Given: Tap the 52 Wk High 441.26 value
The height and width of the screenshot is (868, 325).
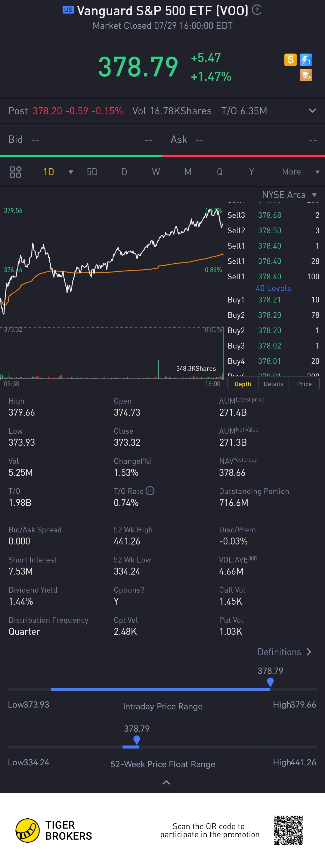Looking at the screenshot, I should pyautogui.click(x=127, y=541).
